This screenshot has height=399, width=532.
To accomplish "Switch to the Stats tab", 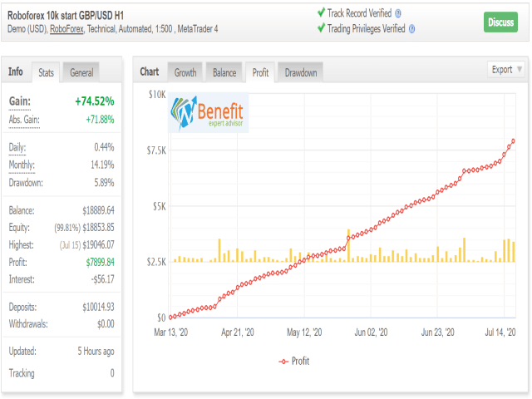I will (46, 72).
